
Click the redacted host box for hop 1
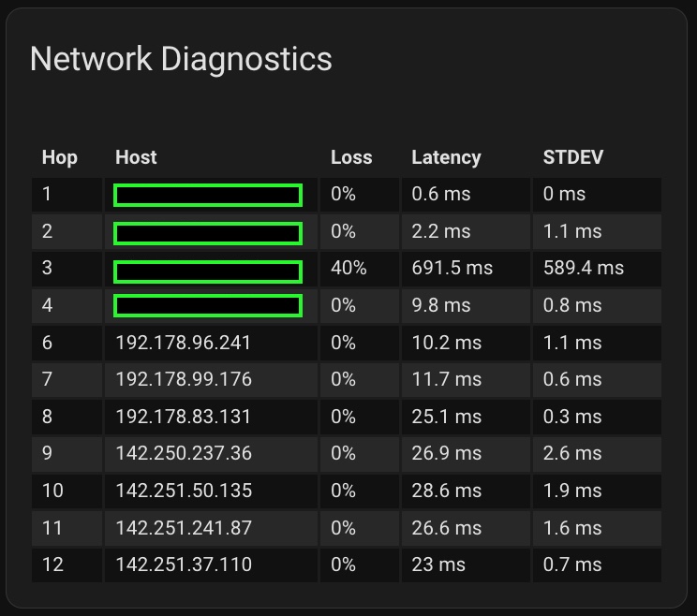click(x=208, y=195)
